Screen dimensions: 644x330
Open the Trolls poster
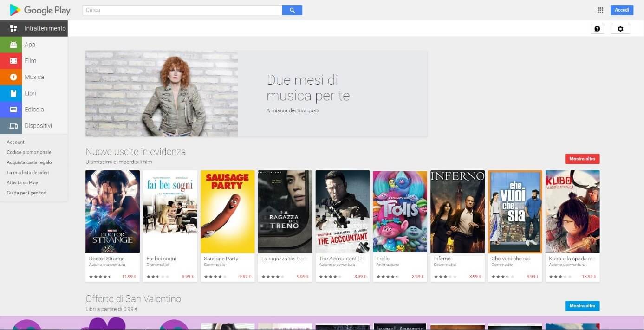[400, 212]
